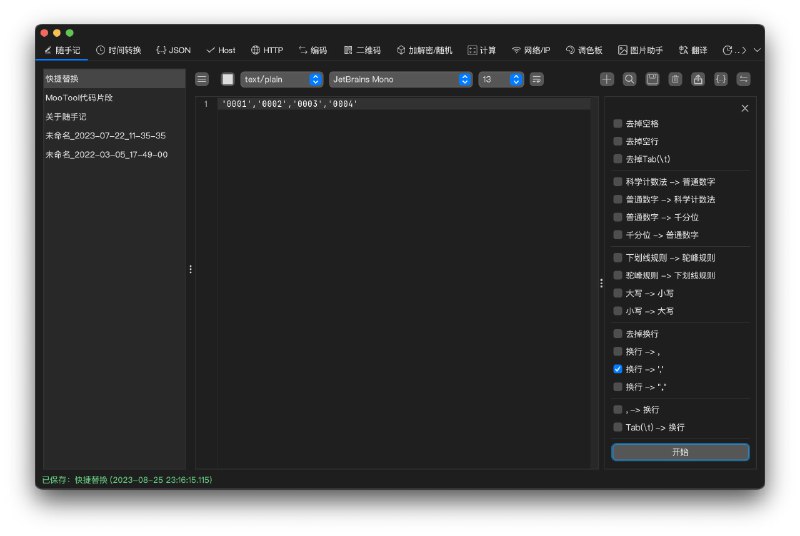Toggle the sidebar list icon
This screenshot has width=800, height=536.
[202, 79]
